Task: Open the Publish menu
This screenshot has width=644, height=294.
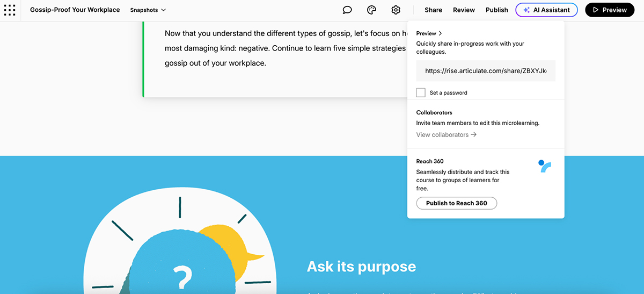Action: click(x=496, y=10)
